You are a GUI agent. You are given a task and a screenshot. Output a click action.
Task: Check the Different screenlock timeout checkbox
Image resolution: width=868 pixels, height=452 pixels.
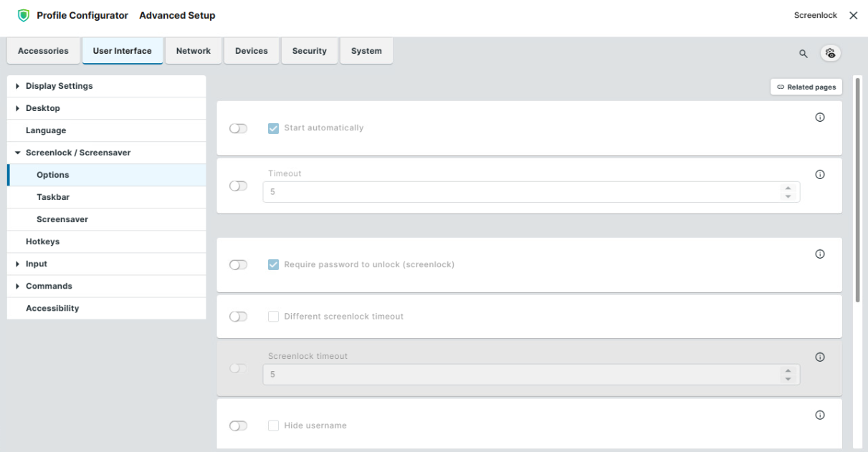pos(273,317)
